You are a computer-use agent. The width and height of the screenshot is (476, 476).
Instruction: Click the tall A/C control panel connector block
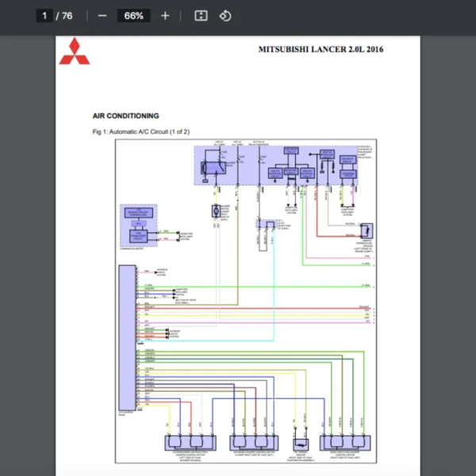click(x=125, y=337)
